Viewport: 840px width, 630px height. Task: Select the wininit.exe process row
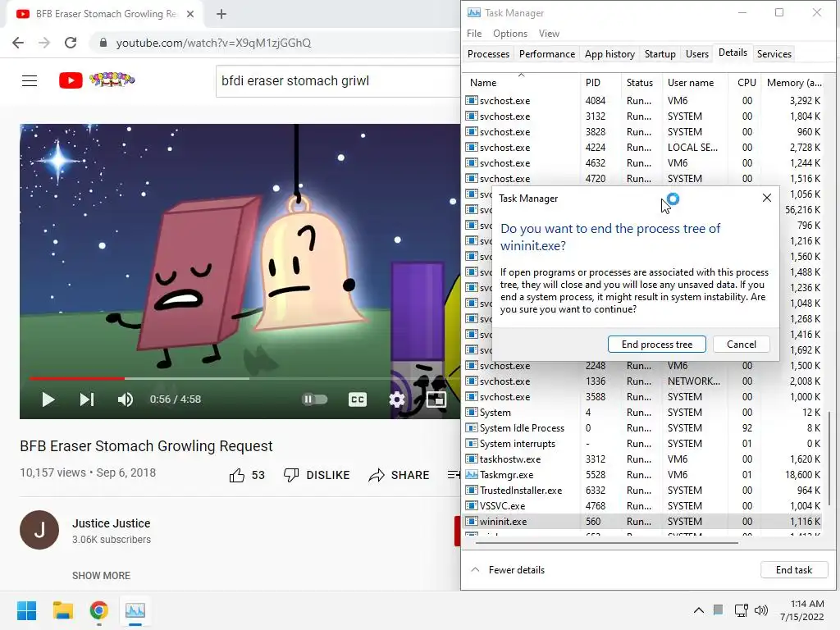(644, 521)
